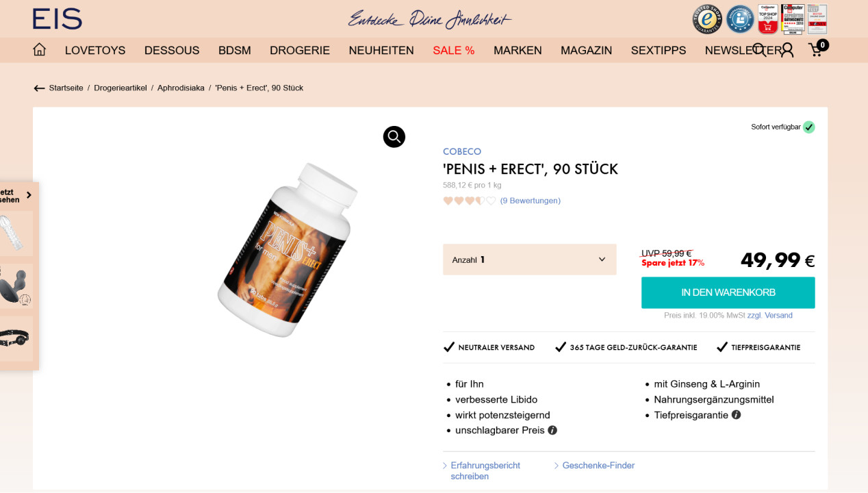Screen dimensions: 868x493
Task: Click the Home icon in the navigation
Action: 39,49
